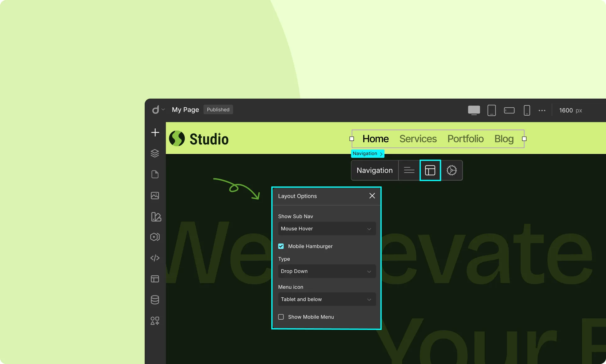This screenshot has height=364, width=606.
Task: Open the app logo menu
Action: click(158, 109)
